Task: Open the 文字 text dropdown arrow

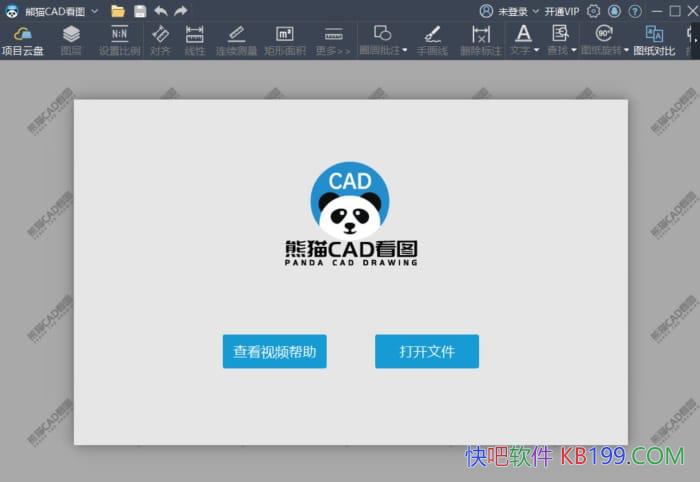Action: pos(537,50)
